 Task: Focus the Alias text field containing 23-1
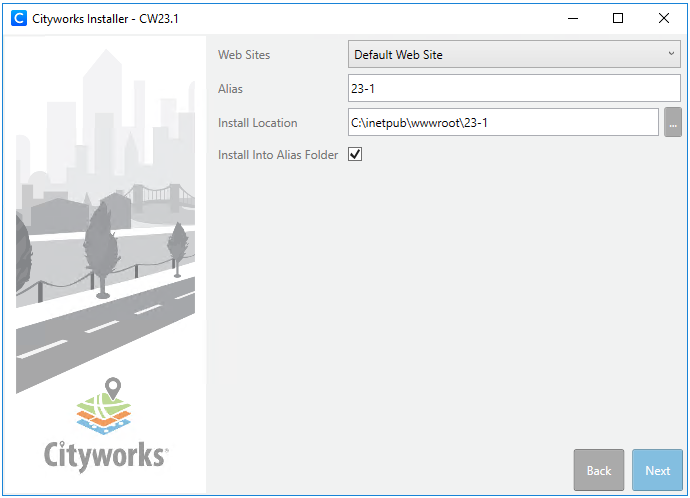(514, 89)
